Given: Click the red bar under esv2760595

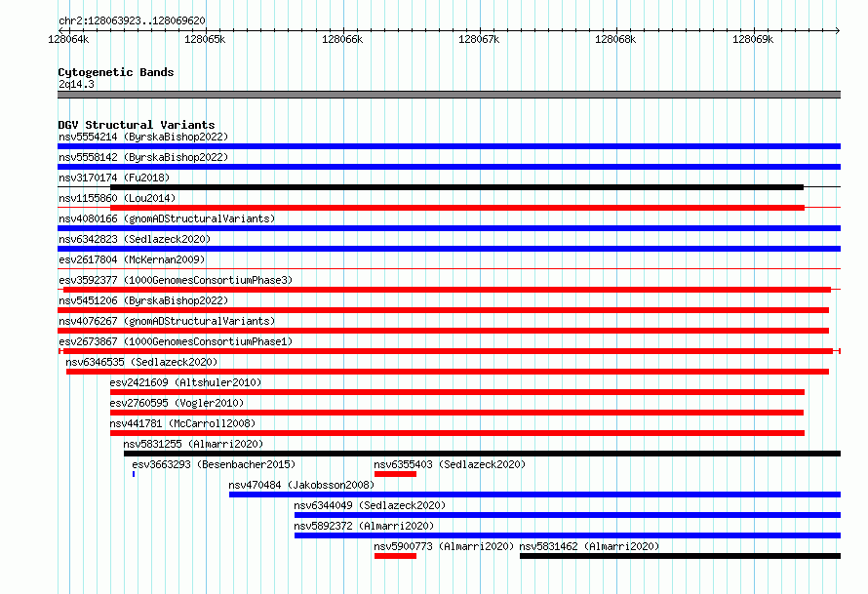Looking at the screenshot, I should [456, 413].
